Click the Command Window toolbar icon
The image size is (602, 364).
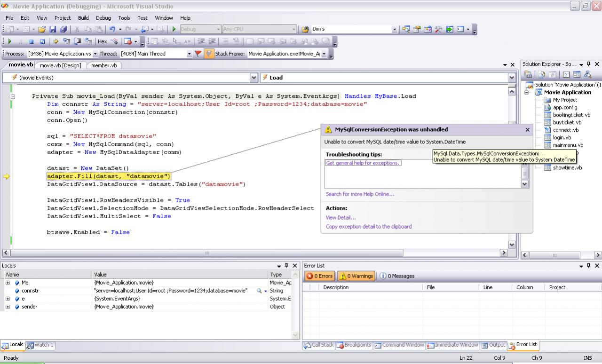point(460,29)
